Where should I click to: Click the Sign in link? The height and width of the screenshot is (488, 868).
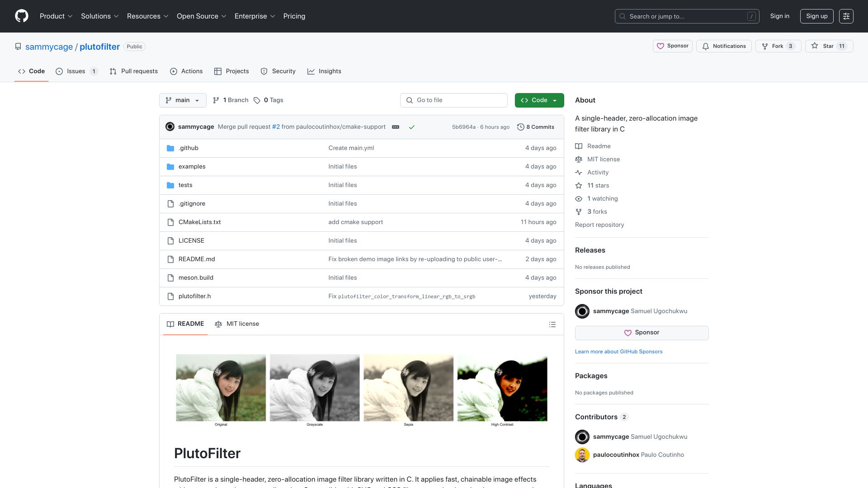pos(779,16)
